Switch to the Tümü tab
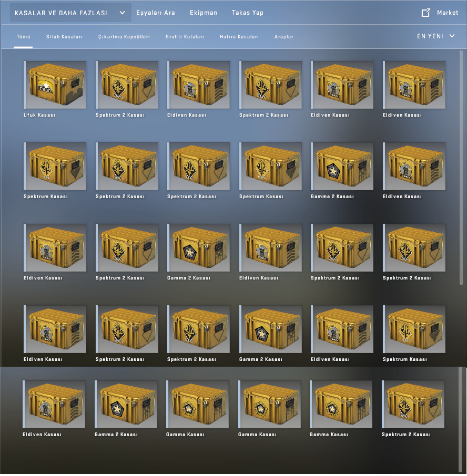Viewport: 467px width, 476px height. [23, 37]
